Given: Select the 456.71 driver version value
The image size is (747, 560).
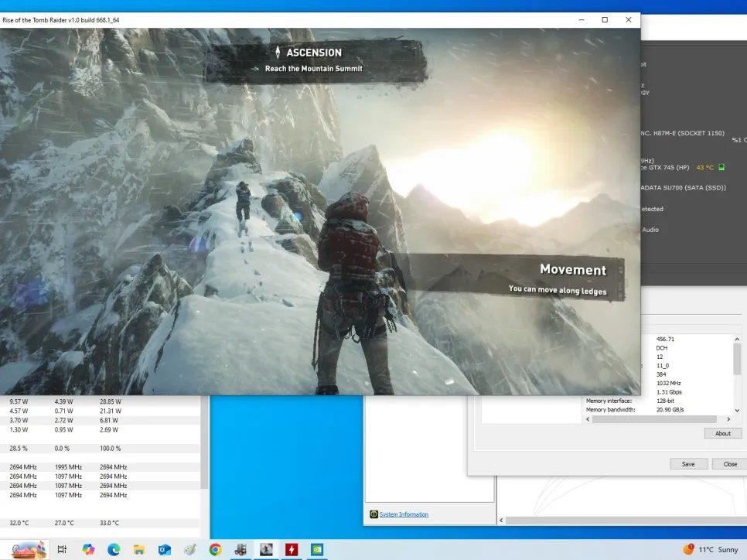Looking at the screenshot, I should point(665,340).
